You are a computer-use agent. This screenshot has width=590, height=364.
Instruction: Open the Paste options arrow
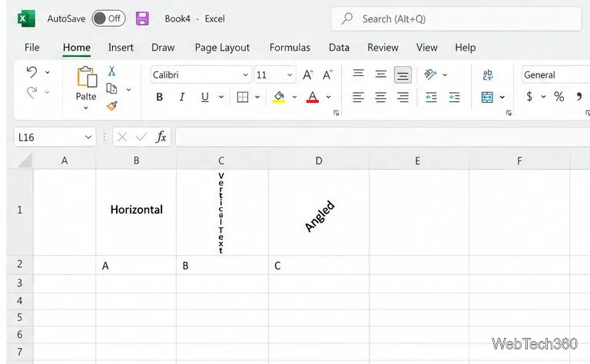tap(86, 108)
